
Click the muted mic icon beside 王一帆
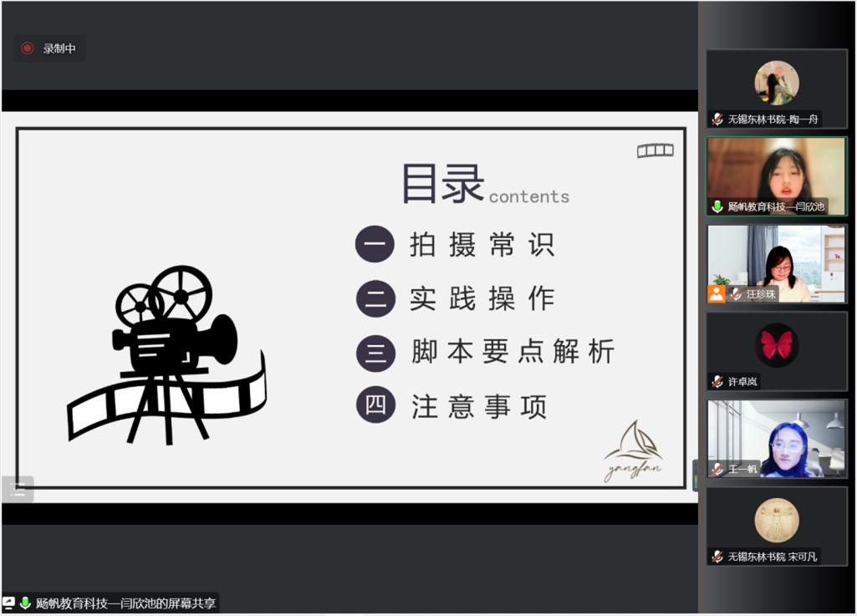[717, 469]
